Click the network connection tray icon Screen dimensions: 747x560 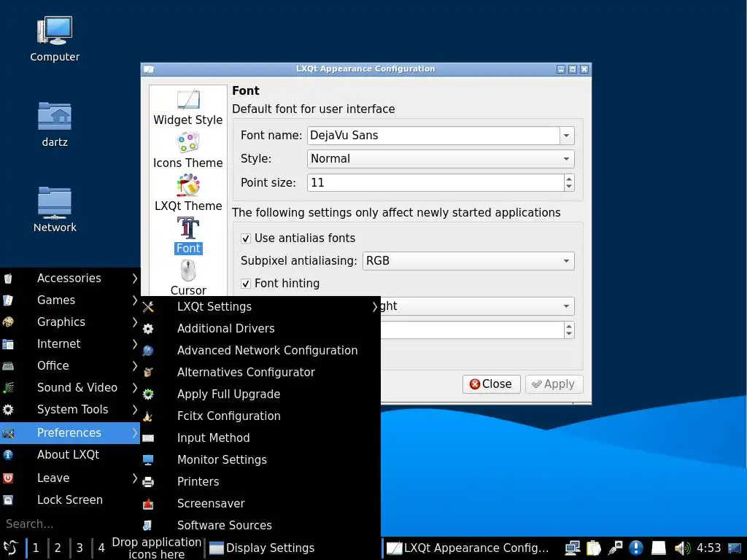[x=572, y=548]
